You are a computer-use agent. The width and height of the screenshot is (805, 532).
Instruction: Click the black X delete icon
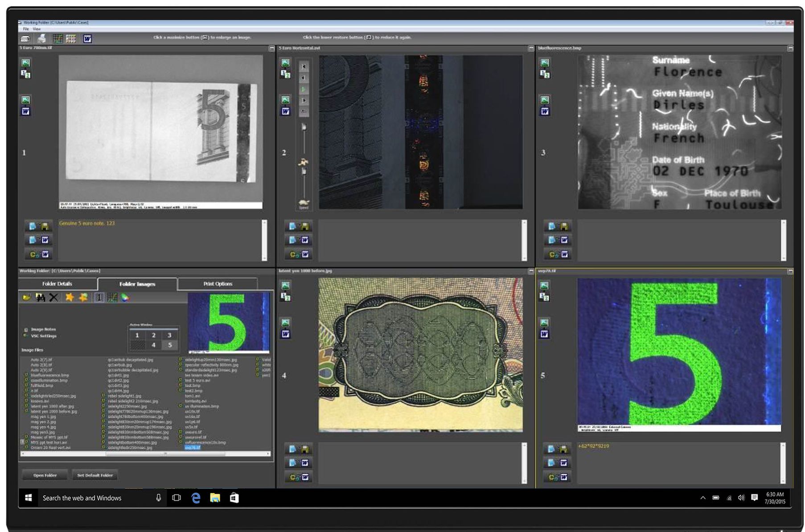click(53, 297)
